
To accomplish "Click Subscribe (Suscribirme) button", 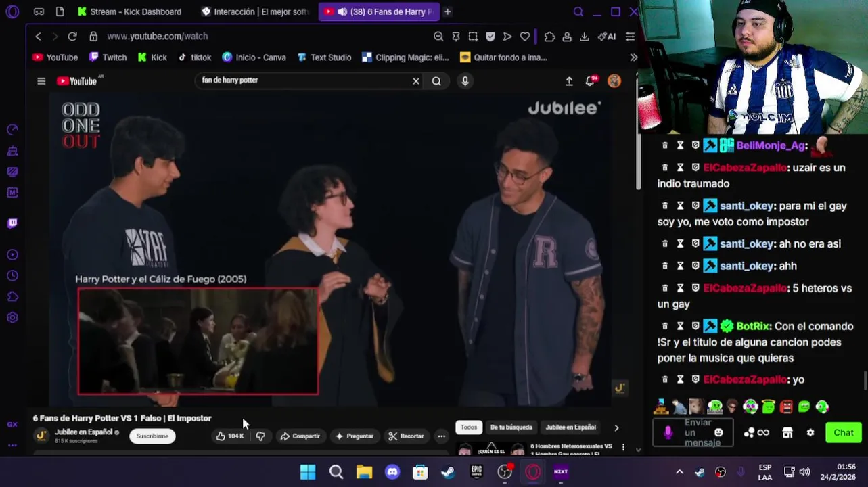I will (x=152, y=436).
